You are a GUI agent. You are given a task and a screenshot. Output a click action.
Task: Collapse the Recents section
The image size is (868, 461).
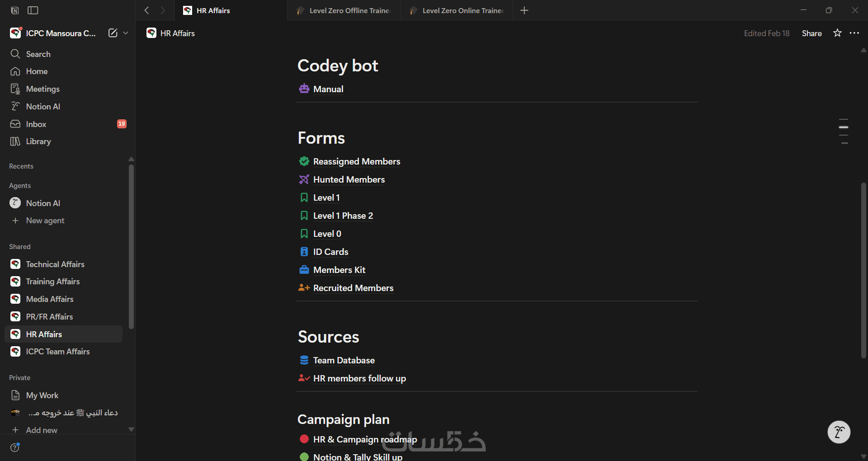tap(21, 166)
